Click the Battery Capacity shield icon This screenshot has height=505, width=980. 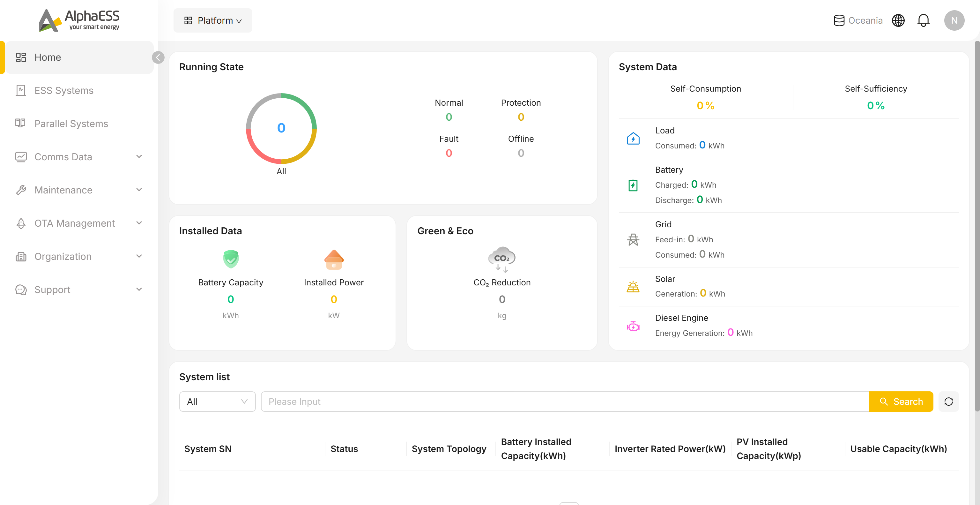click(x=231, y=259)
